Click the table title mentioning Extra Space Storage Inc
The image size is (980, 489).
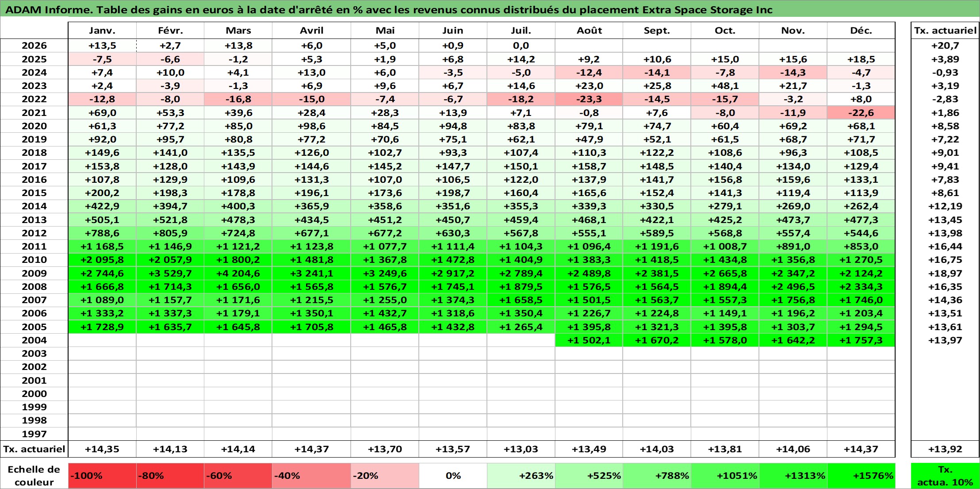pos(389,10)
